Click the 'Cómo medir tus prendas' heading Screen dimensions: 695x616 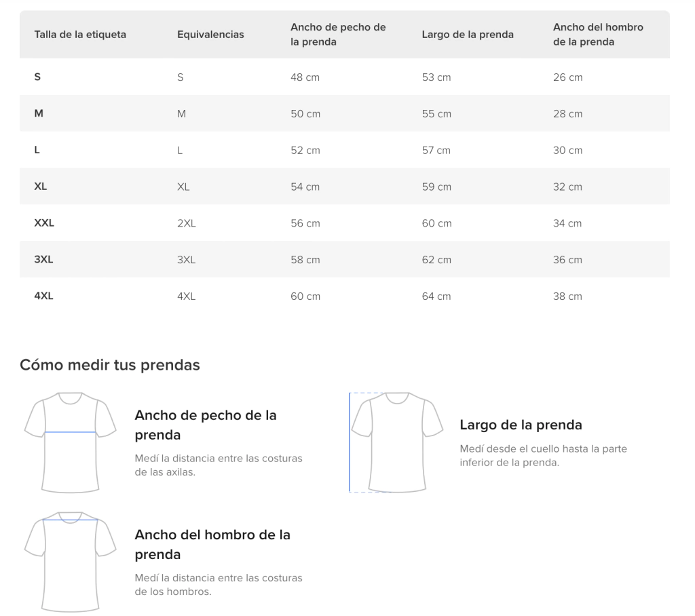(x=110, y=365)
